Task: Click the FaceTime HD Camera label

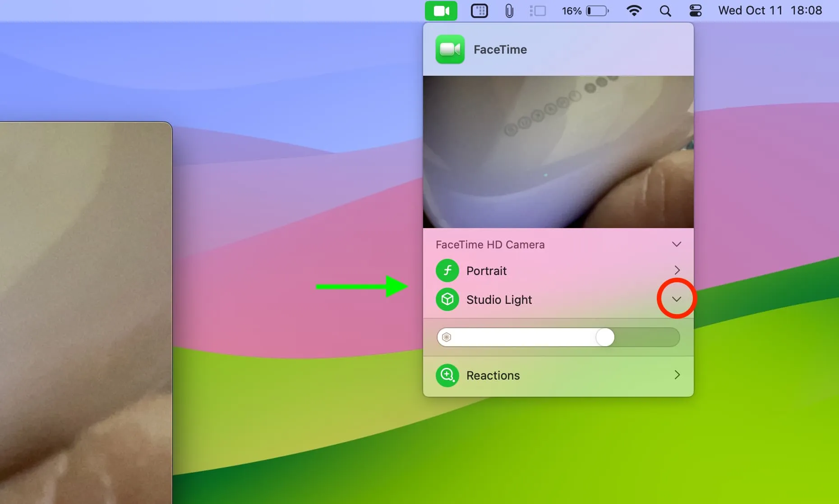Action: pyautogui.click(x=490, y=244)
